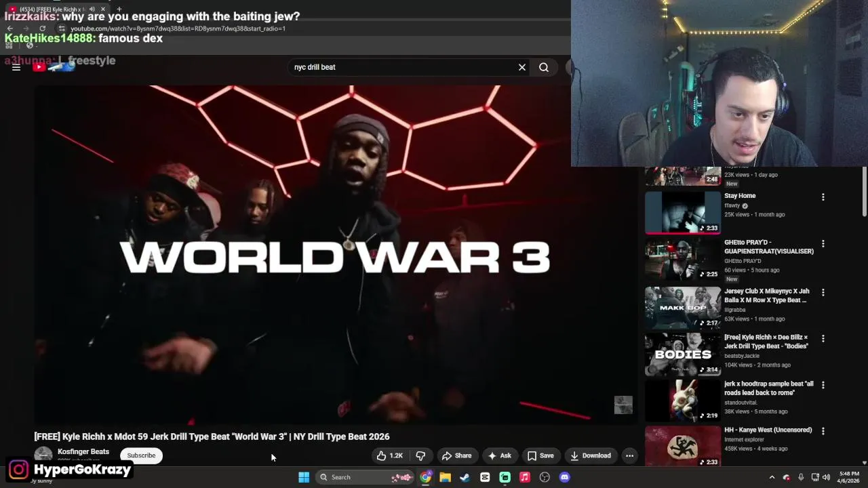
Task: Click the YouTube search magnifier button
Action: (x=544, y=67)
